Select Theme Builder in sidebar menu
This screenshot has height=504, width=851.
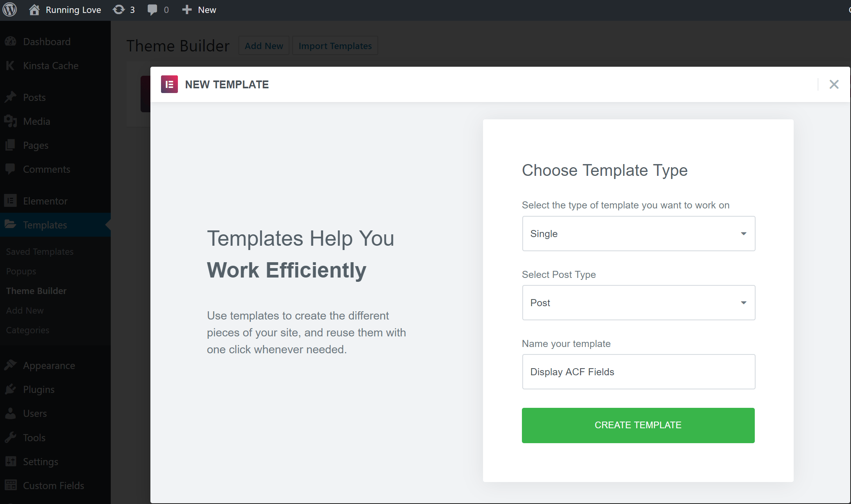click(35, 290)
